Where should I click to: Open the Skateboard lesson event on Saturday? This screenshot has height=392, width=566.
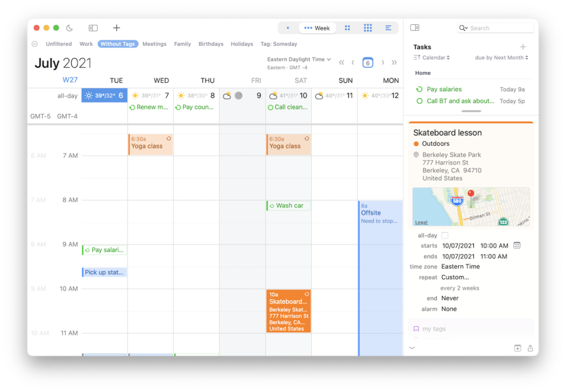click(289, 311)
